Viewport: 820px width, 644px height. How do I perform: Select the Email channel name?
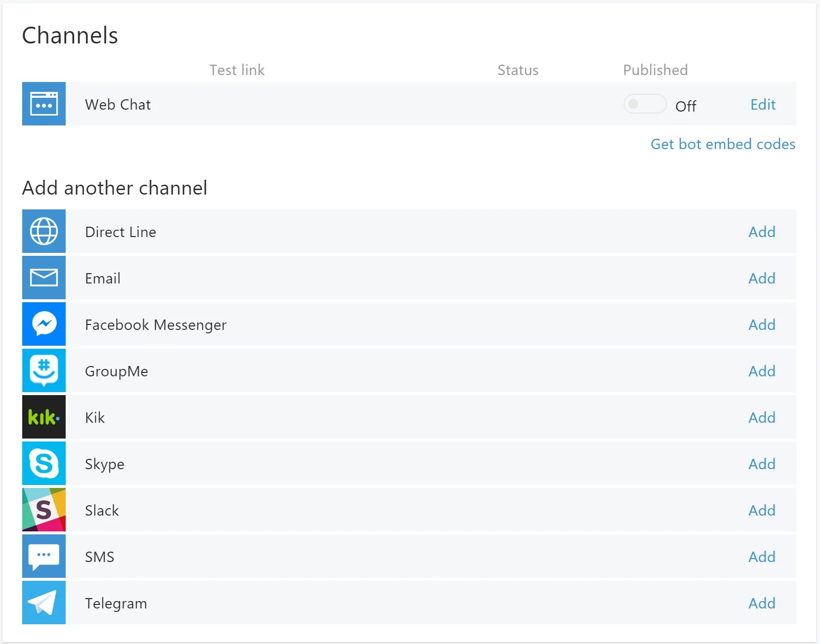click(x=103, y=279)
